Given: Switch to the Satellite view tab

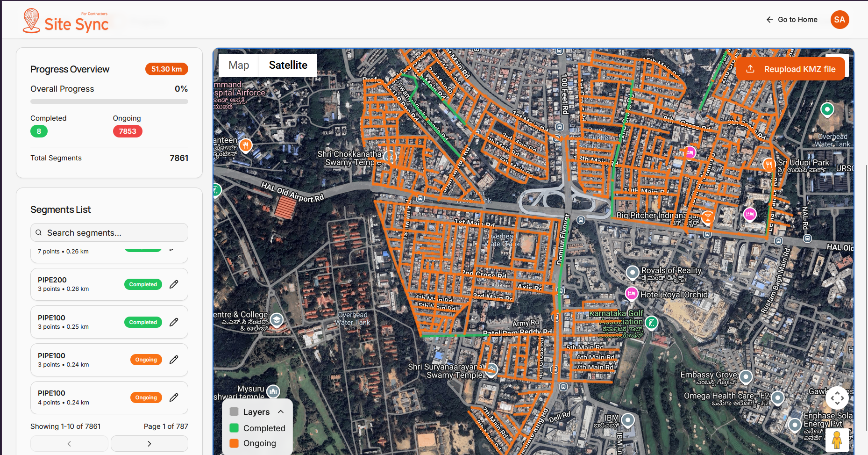Looking at the screenshot, I should coord(288,65).
